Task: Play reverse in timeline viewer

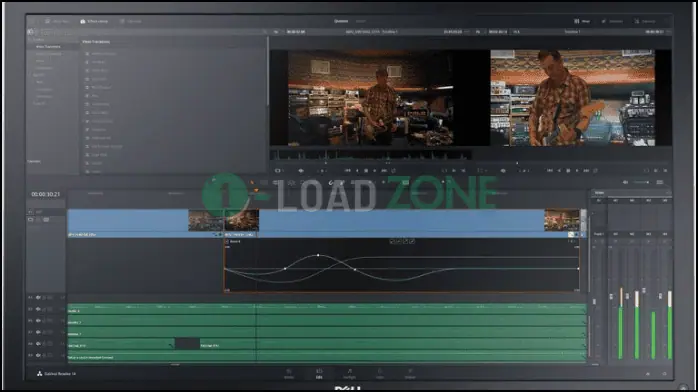Action: coord(559,170)
